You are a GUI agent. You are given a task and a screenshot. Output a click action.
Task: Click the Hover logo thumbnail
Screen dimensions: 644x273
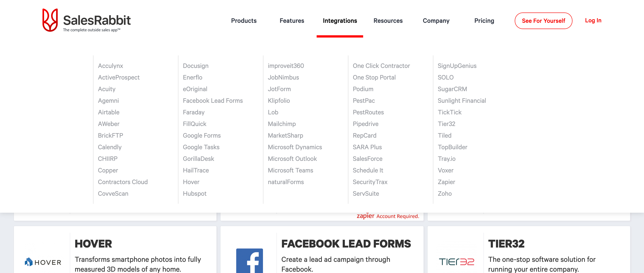pyautogui.click(x=43, y=262)
